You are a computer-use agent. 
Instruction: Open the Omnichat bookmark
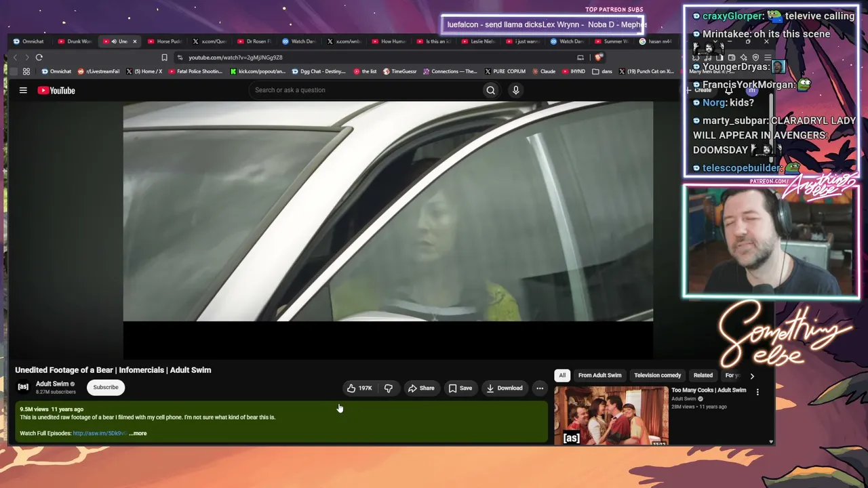pyautogui.click(x=56, y=71)
